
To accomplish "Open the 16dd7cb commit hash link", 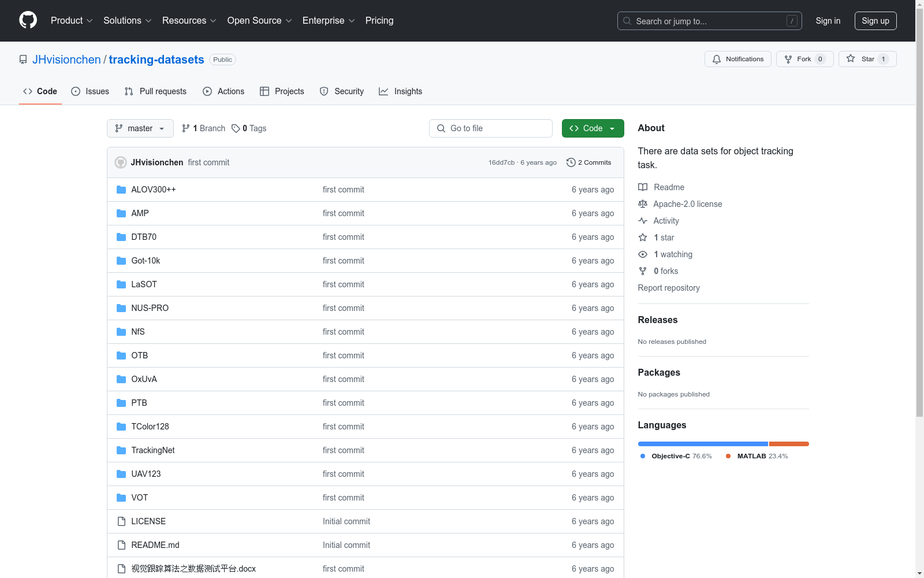I will [x=501, y=162].
